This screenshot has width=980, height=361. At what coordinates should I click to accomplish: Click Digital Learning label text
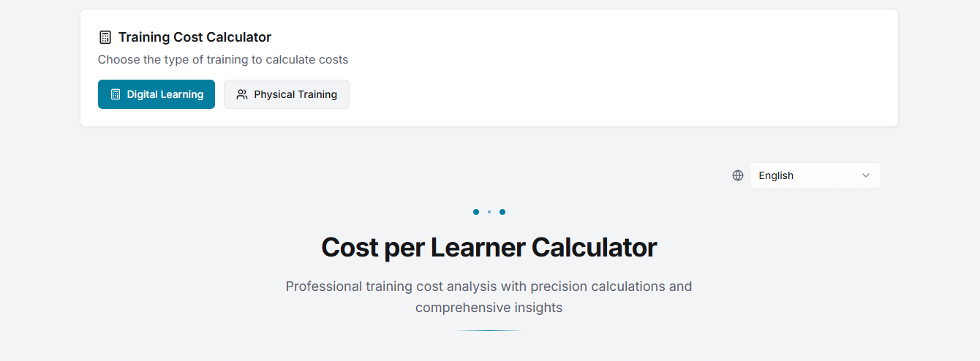(x=165, y=94)
